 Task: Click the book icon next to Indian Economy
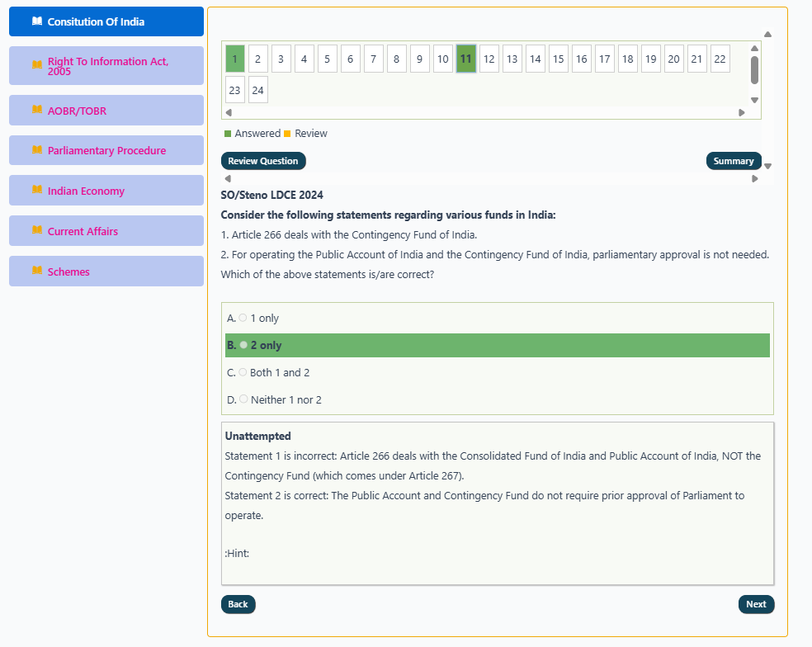37,190
